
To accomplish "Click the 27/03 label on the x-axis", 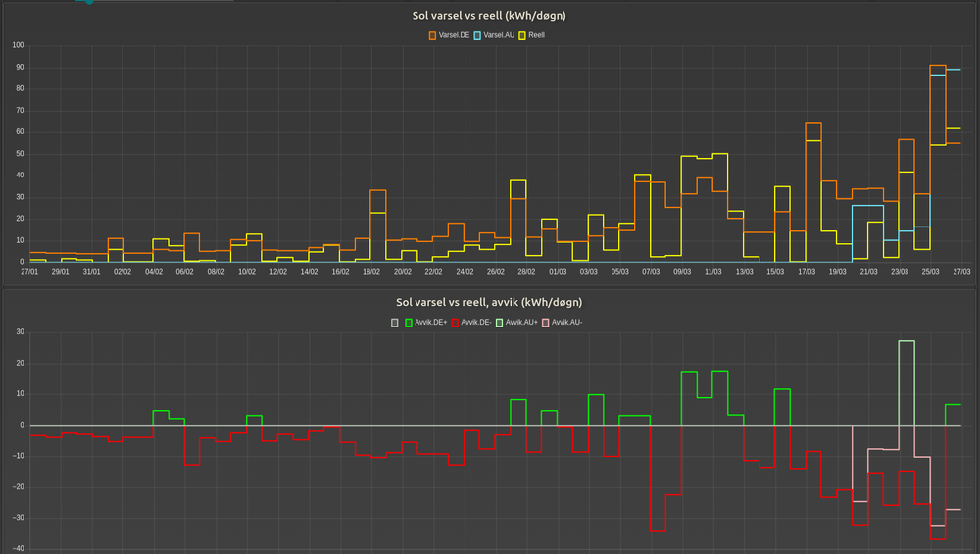I will 960,272.
